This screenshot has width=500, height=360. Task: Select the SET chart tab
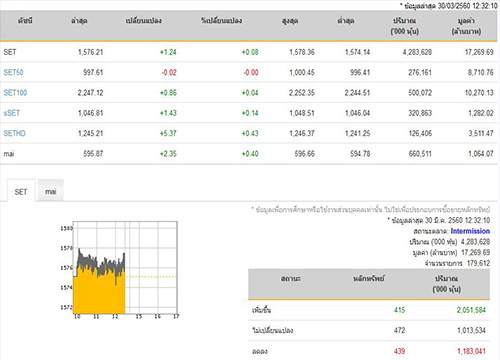[x=21, y=192]
